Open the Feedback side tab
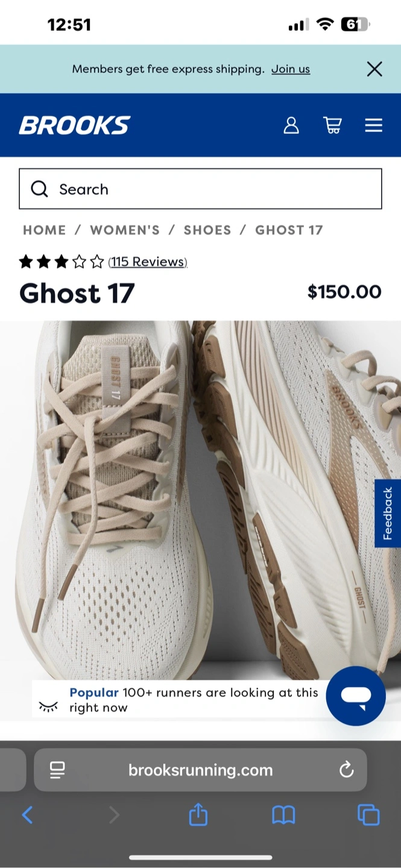 point(388,514)
